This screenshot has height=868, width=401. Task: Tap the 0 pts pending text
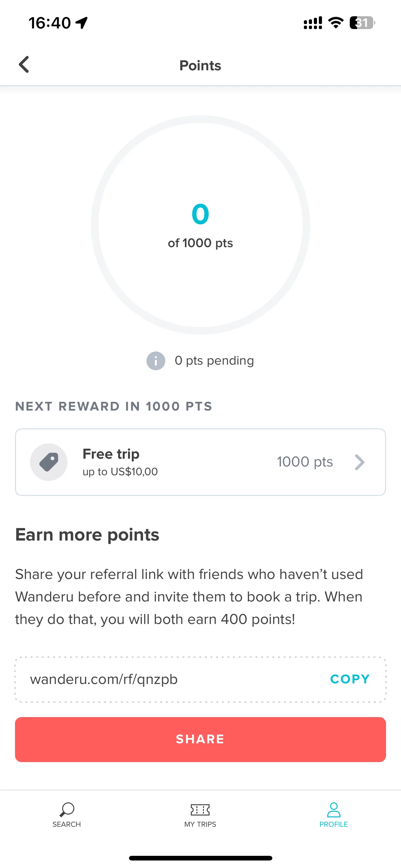(214, 361)
